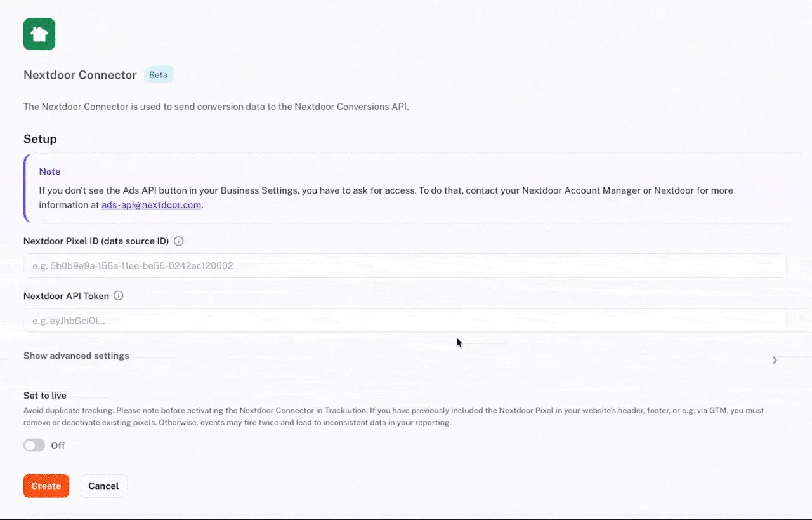Click the Avoid duplicate tracking warning text
The width and height of the screenshot is (812, 520).
(x=393, y=417)
